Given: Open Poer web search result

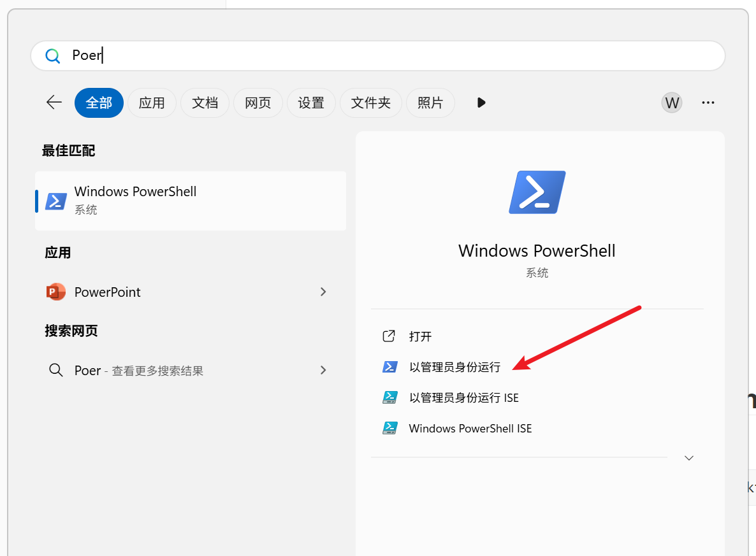Looking at the screenshot, I should coord(191,371).
